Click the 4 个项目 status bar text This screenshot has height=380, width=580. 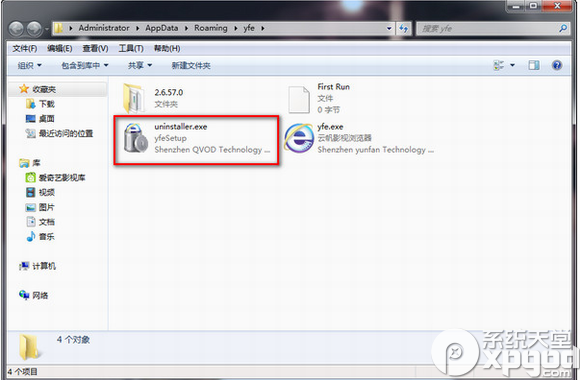click(22, 371)
